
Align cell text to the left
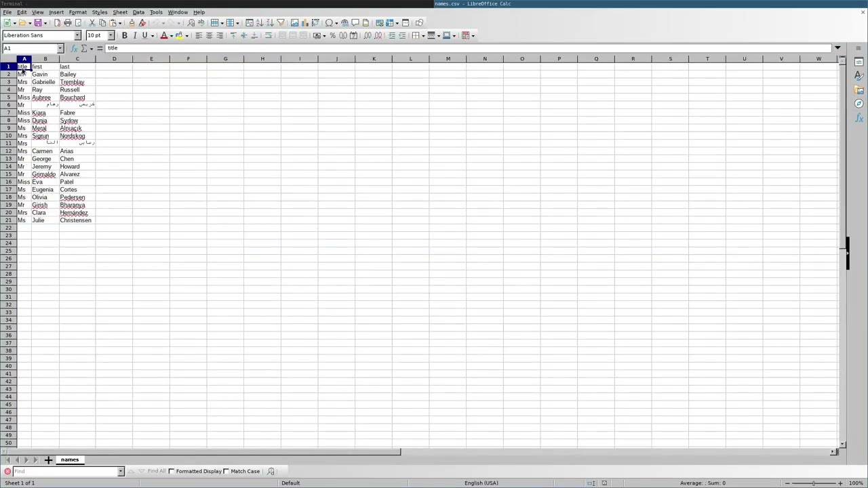(199, 35)
